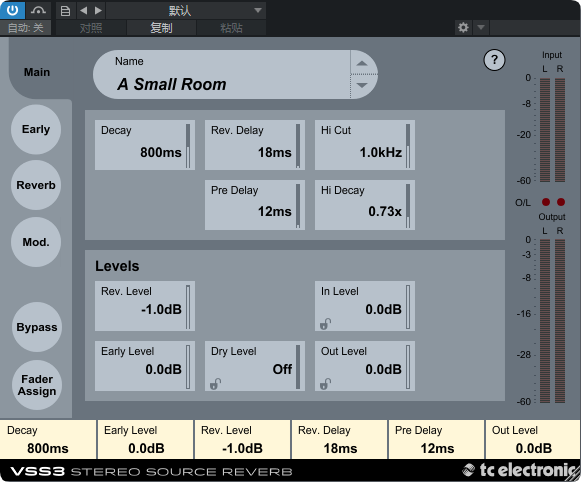Expand the arrow beside the gear icon
581x482 pixels.
tap(481, 27)
